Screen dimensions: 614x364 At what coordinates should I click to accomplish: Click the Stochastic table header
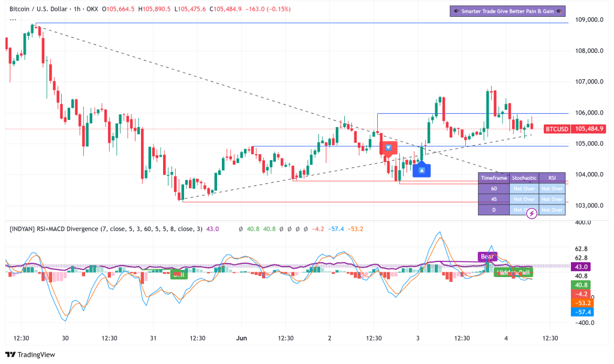[x=524, y=178]
